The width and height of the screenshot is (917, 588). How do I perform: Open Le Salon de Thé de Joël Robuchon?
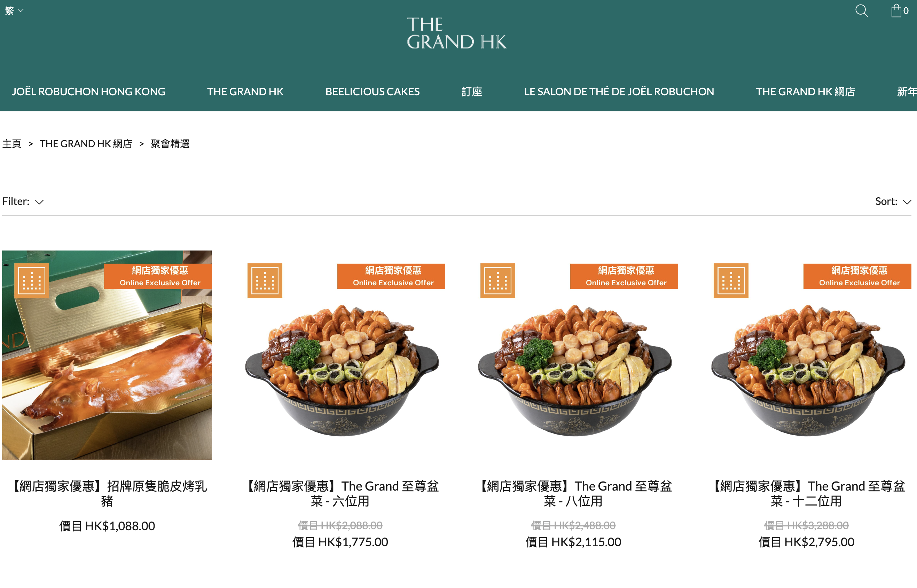[x=619, y=92]
